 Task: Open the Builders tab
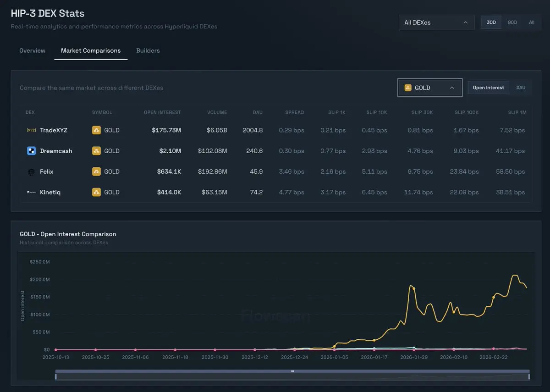(x=148, y=50)
